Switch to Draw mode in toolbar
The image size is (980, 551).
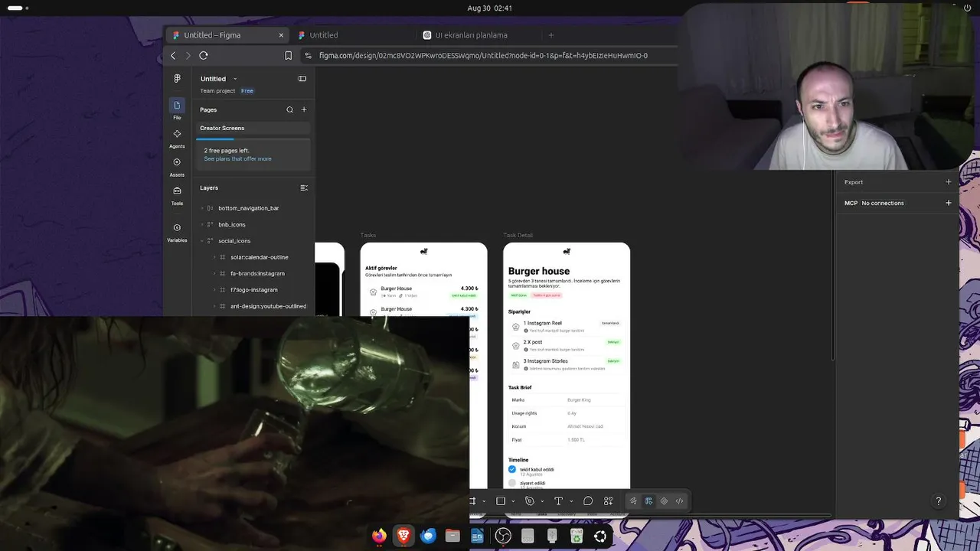[x=633, y=501]
